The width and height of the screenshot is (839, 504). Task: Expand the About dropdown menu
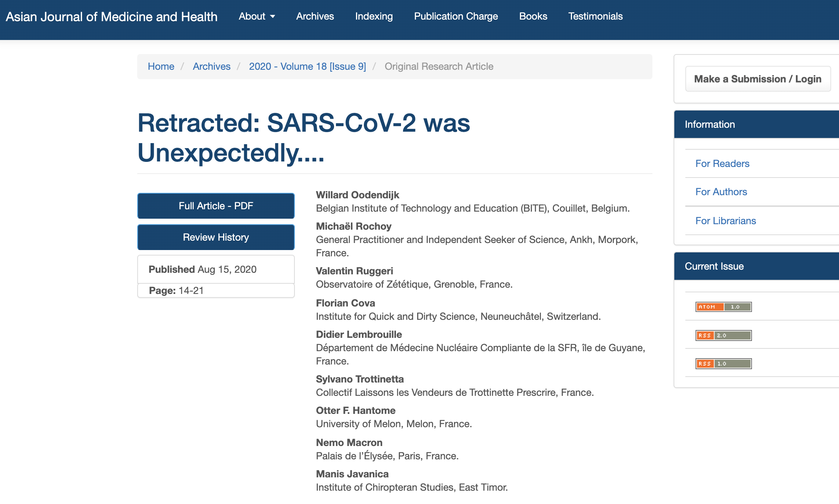pos(257,16)
